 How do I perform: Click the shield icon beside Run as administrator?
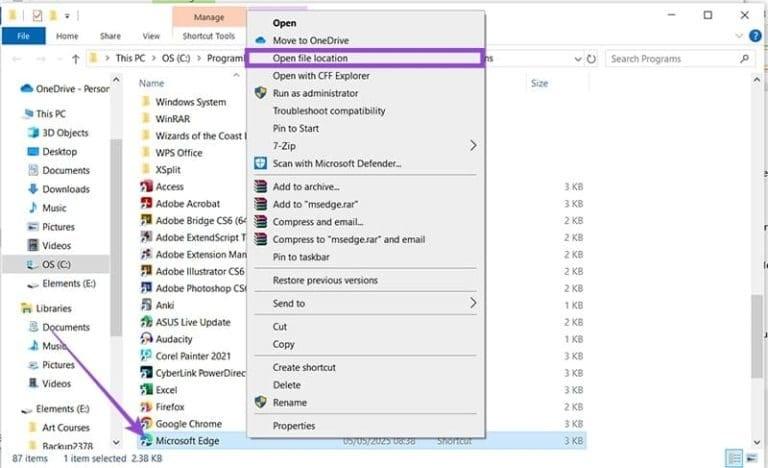click(261, 93)
